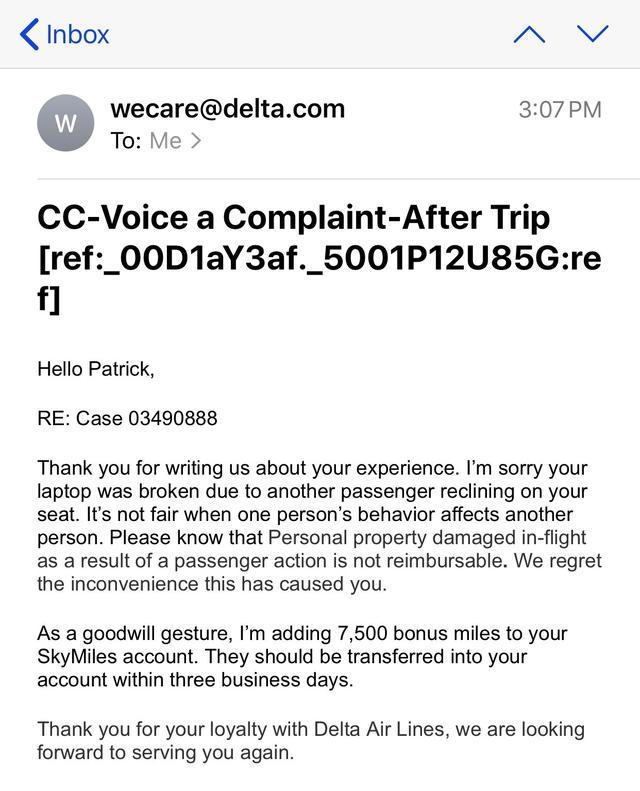640x791 pixels.
Task: Expand recipient details chevron after Me
Action: tap(196, 141)
